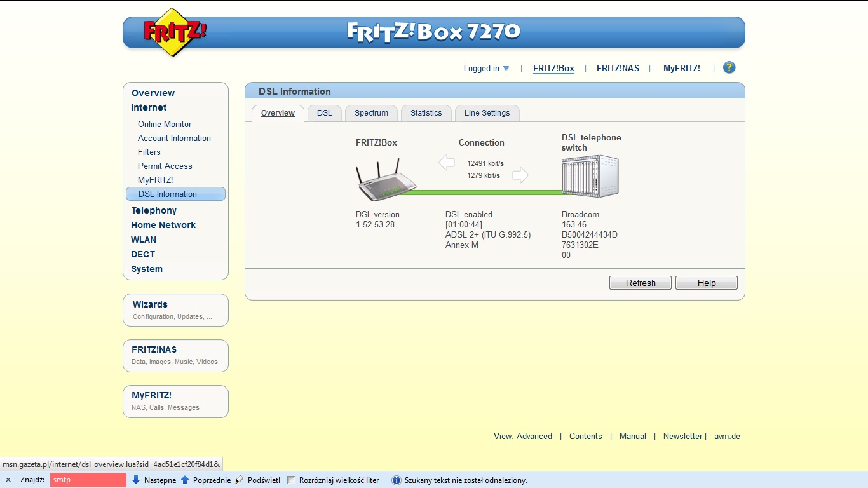Image resolution: width=868 pixels, height=488 pixels.
Task: Open the MyFRITZ! panel with NAS, Calls, Messages
Action: [175, 402]
